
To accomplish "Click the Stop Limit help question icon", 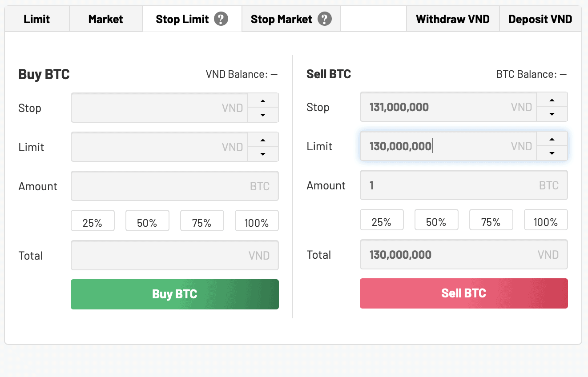I will coord(221,19).
